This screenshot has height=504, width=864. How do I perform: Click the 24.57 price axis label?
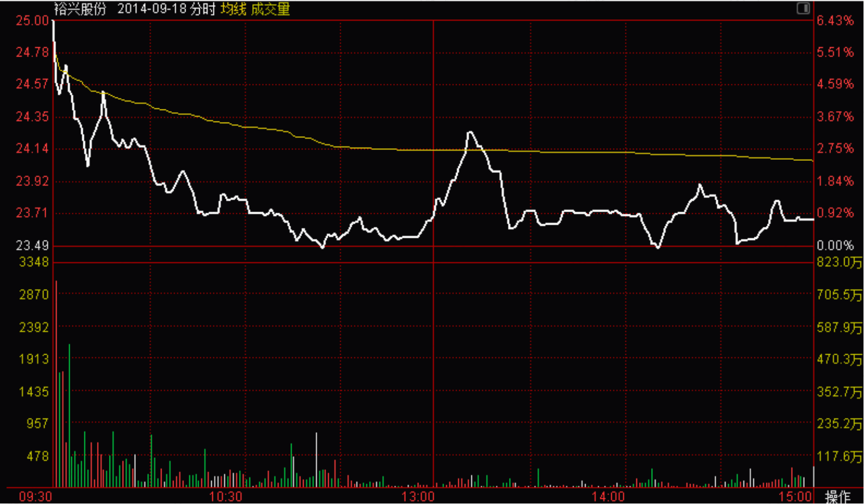31,84
